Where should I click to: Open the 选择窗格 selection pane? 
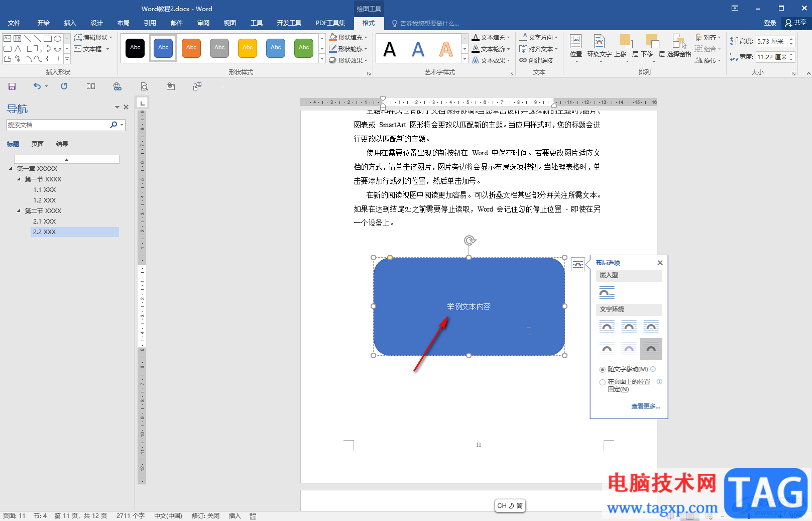[679, 46]
